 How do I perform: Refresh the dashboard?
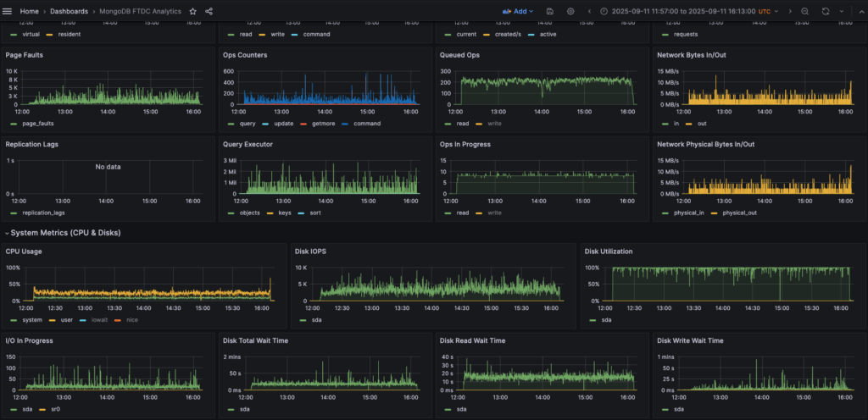pyautogui.click(x=826, y=11)
